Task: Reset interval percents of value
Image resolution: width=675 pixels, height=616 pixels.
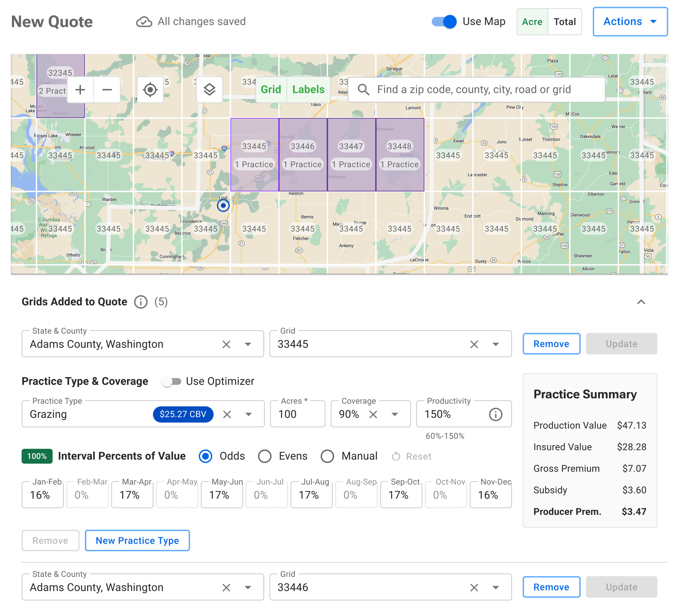Action: click(x=411, y=457)
